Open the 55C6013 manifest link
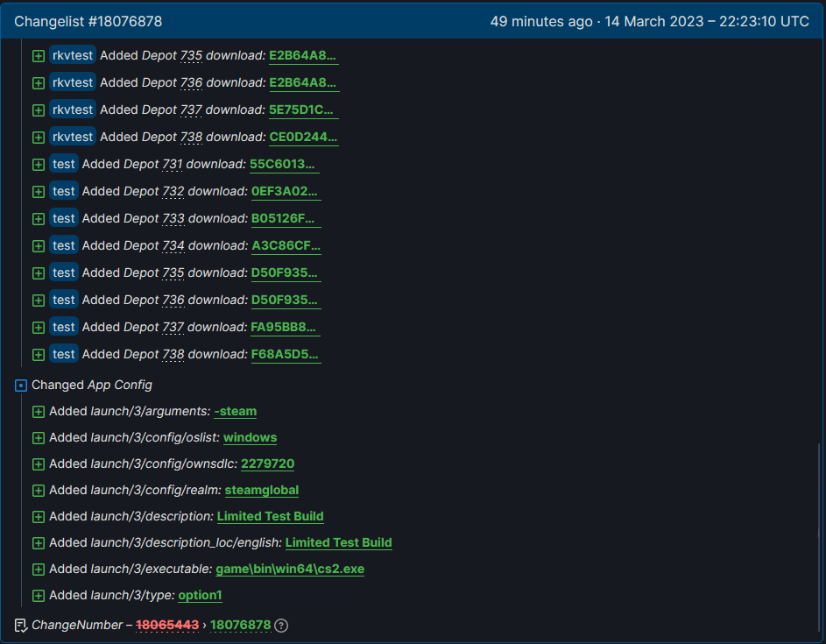 [284, 165]
